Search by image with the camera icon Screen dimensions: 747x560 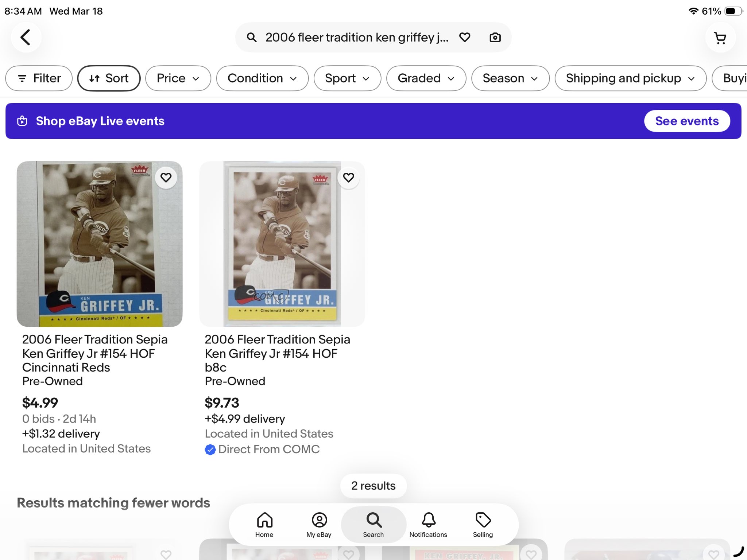(x=495, y=37)
